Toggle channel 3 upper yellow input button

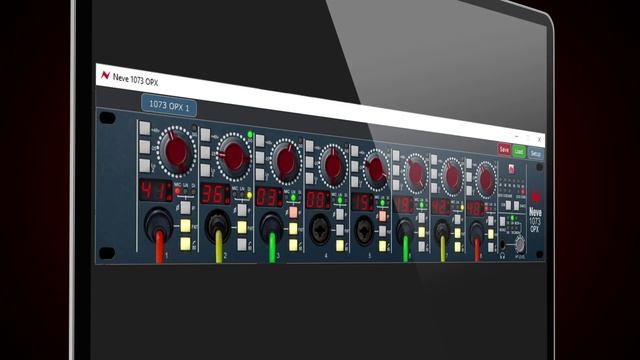point(293,229)
